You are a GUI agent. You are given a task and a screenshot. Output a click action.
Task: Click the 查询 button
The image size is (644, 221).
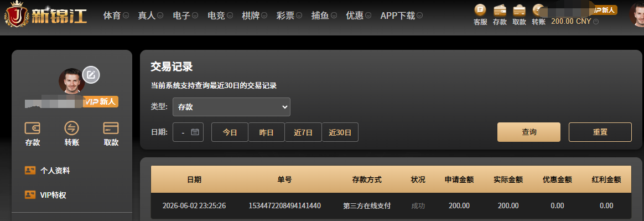[529, 132]
